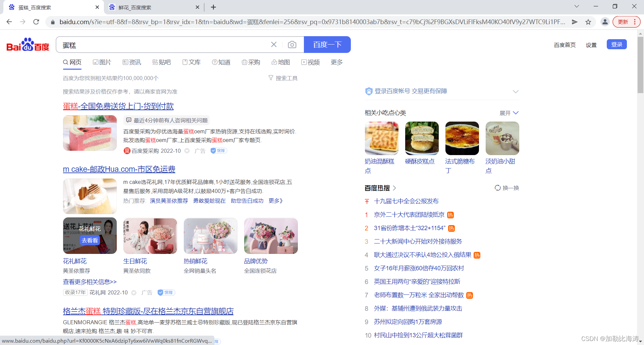Focus the 蛋糕 search input field
This screenshot has width=644, height=345.
pos(164,45)
